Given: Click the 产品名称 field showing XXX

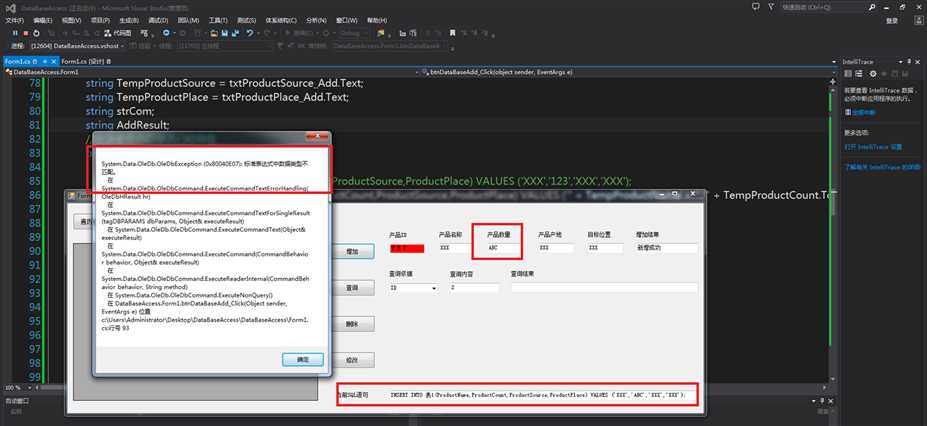Looking at the screenshot, I should 456,248.
